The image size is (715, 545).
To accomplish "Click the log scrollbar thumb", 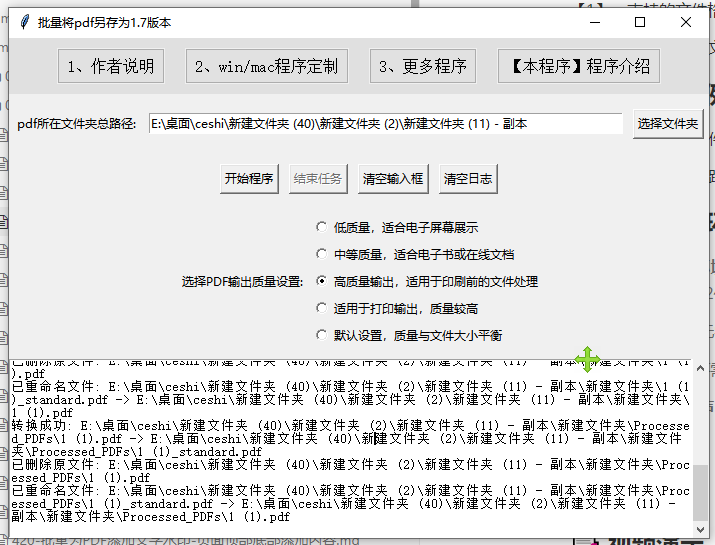I will (700, 493).
